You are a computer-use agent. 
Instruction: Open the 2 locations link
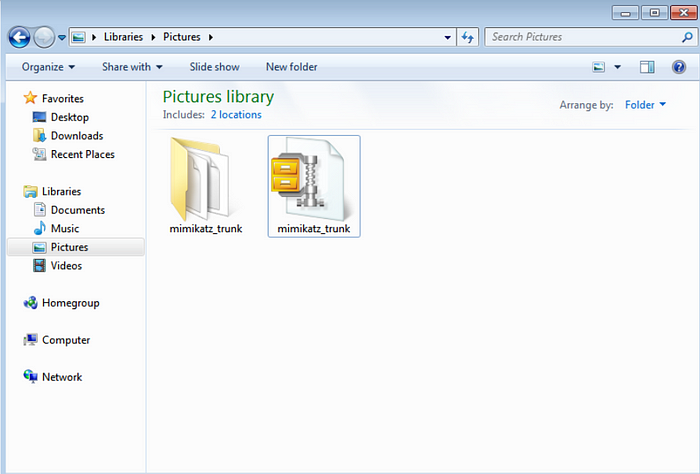[236, 115]
